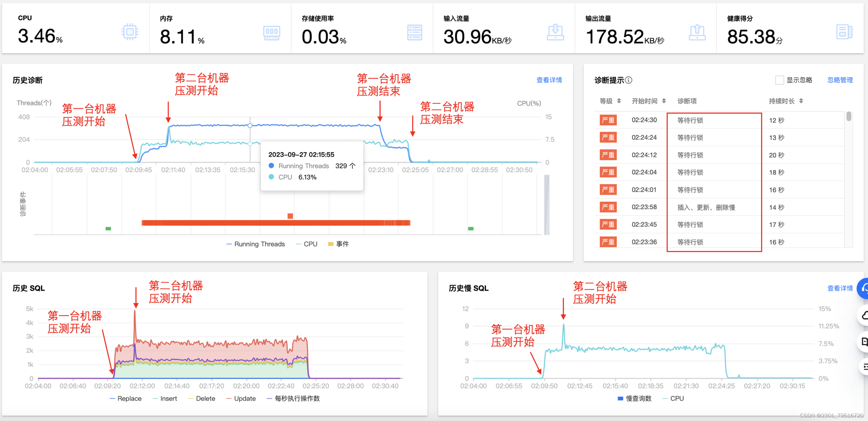868x421 pixels.
Task: Click the storage server icon in the 存储使用率 card
Action: click(414, 33)
